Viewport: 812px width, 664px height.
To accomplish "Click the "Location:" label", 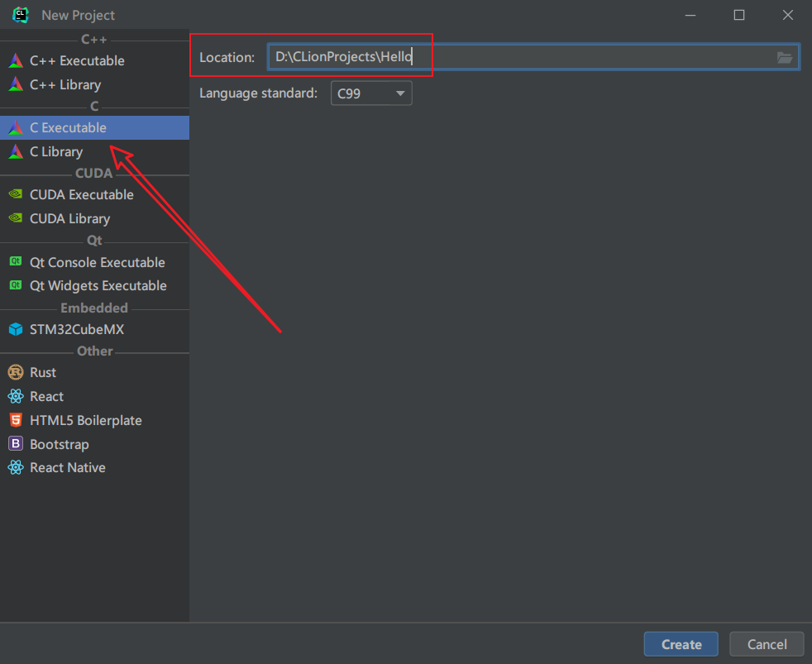I will [x=227, y=58].
